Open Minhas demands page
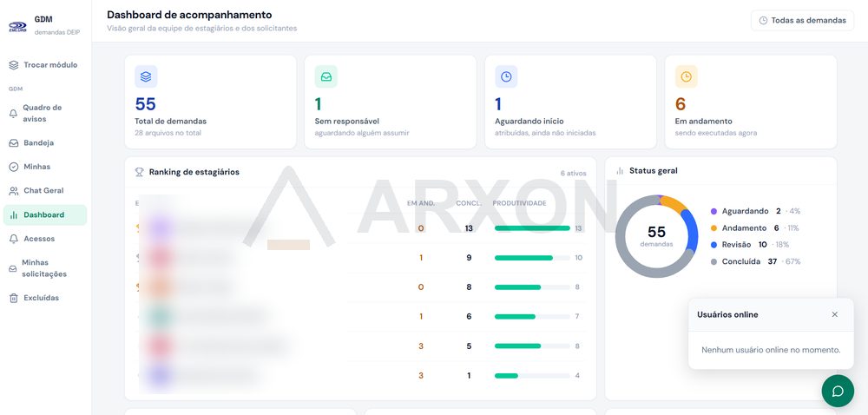Viewport: 868px width, 415px height. (x=45, y=167)
